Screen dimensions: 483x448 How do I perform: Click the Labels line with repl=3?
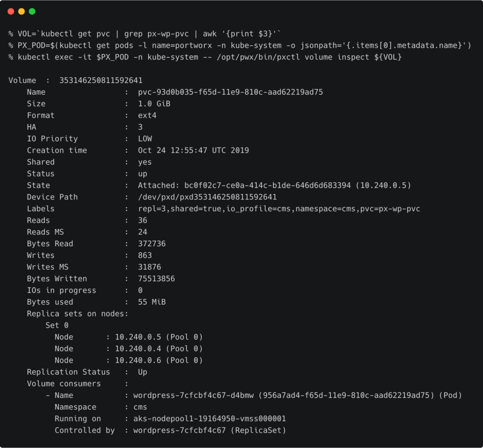[x=279, y=208]
